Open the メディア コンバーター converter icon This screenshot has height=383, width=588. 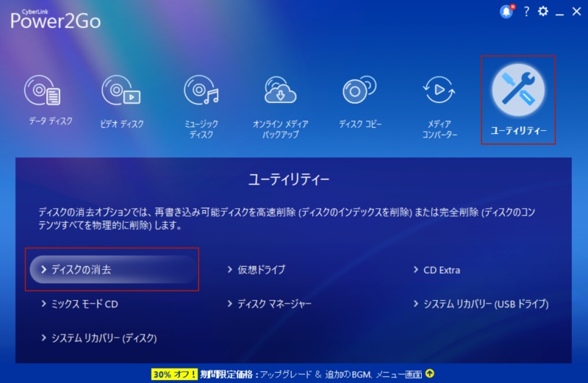(439, 90)
